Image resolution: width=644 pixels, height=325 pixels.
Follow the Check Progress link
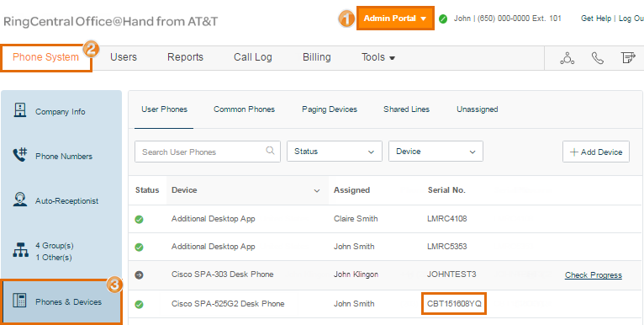(594, 275)
